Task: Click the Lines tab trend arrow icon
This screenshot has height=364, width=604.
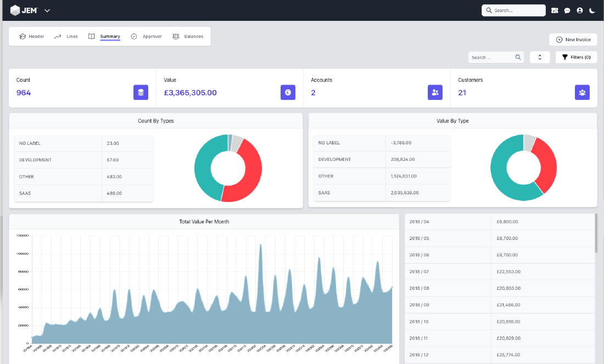Action: point(58,37)
